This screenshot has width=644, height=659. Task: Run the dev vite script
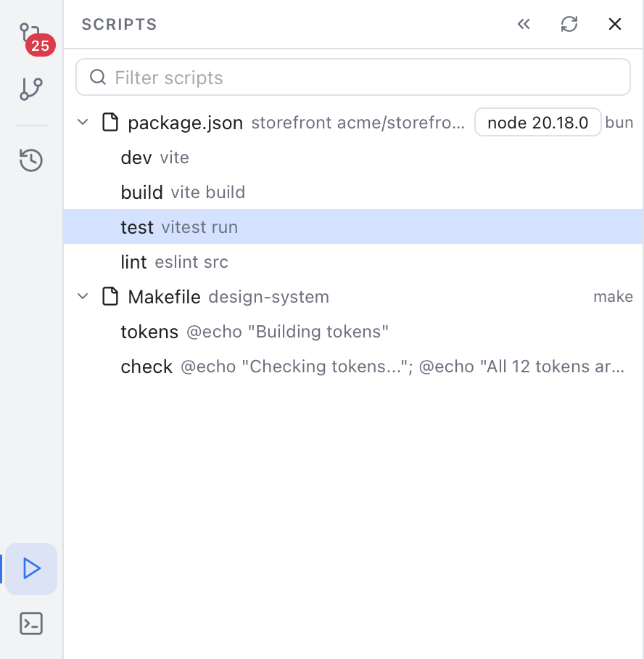353,157
